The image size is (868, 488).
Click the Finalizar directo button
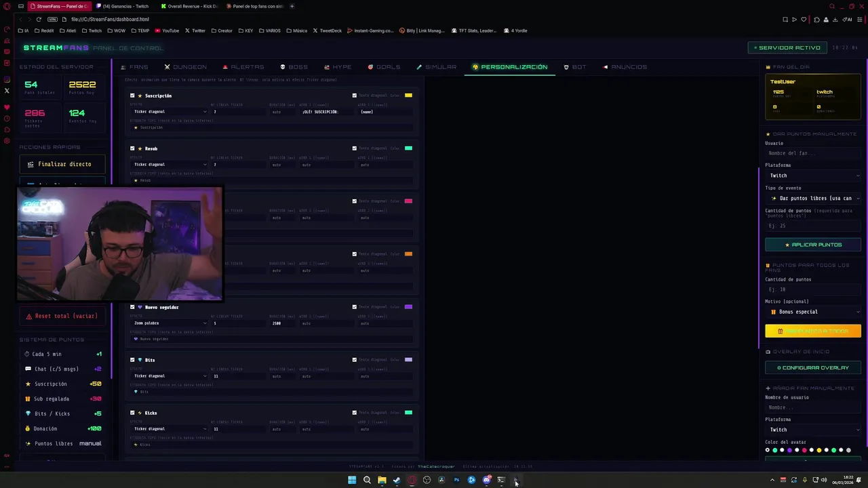[x=62, y=164]
